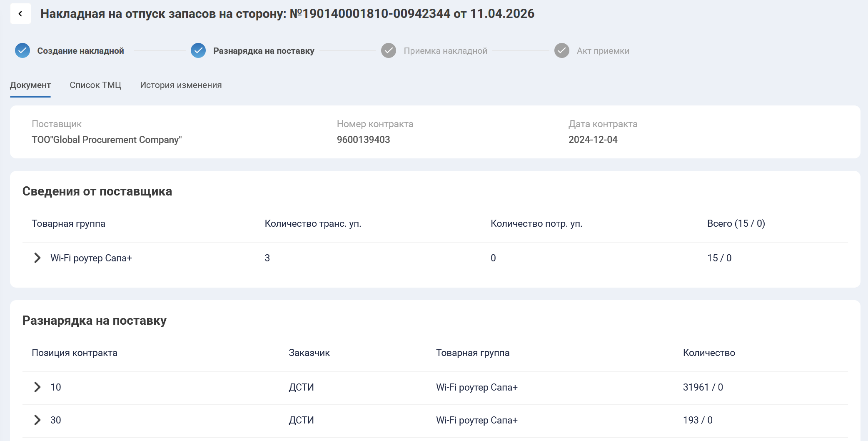Click the 'Создание накладной' step checkmark icon
Viewport: 868px width, 441px height.
[x=22, y=50]
